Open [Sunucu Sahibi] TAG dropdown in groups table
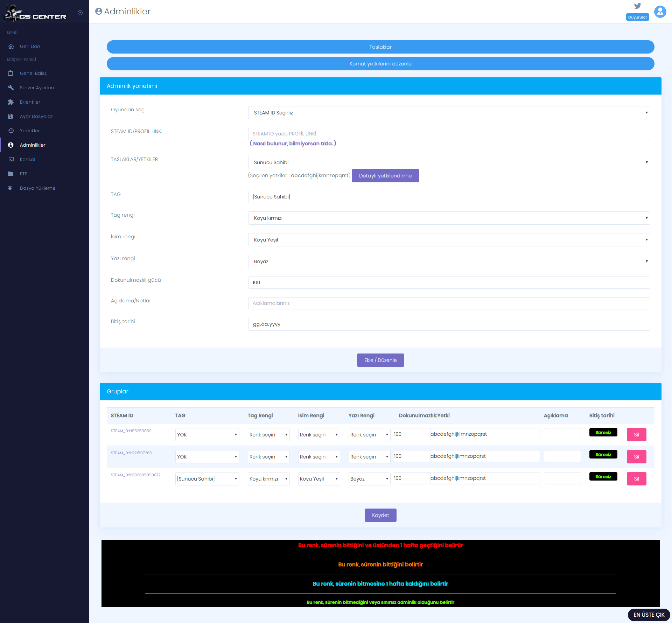Image resolution: width=672 pixels, height=623 pixels. [x=207, y=479]
